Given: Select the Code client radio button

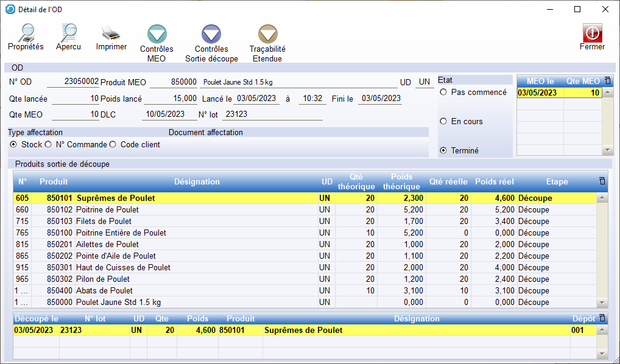Looking at the screenshot, I should click(x=113, y=144).
